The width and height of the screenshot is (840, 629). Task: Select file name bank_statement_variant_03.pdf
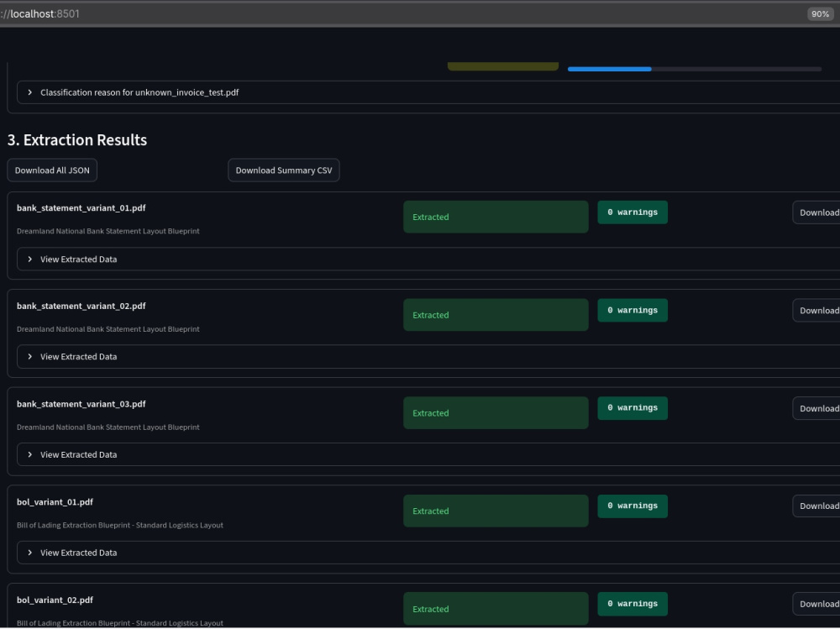pos(81,404)
